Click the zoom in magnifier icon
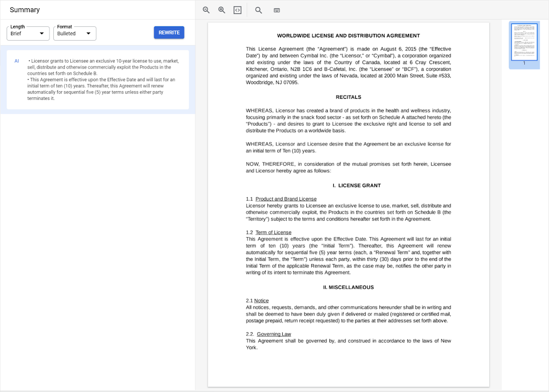This screenshot has height=392, width=549. coord(222,10)
